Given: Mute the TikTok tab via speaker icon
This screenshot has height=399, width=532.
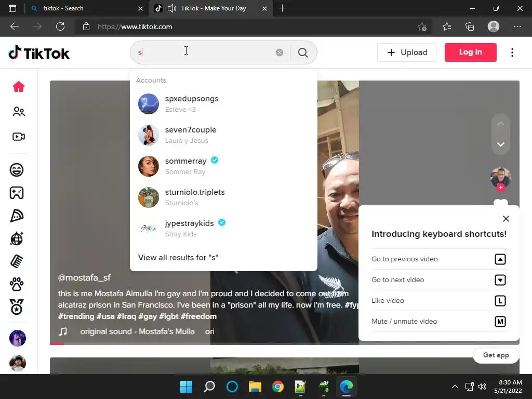Looking at the screenshot, I should [171, 8].
